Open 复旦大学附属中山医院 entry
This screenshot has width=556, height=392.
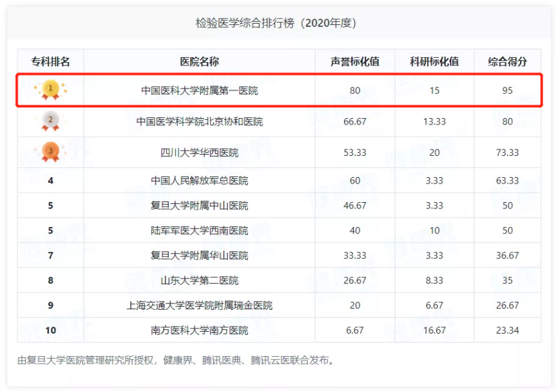pyautogui.click(x=199, y=205)
